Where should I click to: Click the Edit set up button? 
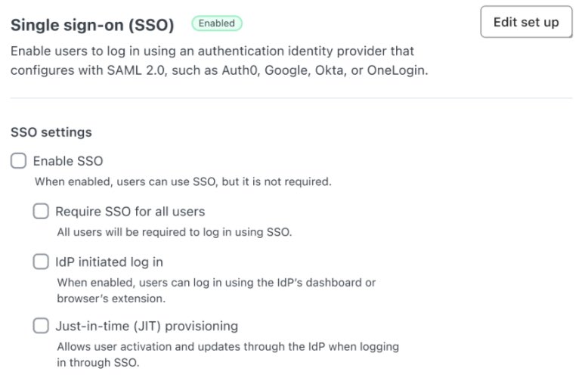[526, 22]
